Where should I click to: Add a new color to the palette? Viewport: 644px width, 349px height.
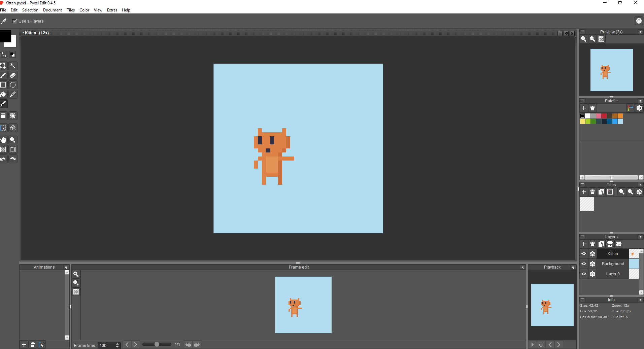[x=583, y=108]
